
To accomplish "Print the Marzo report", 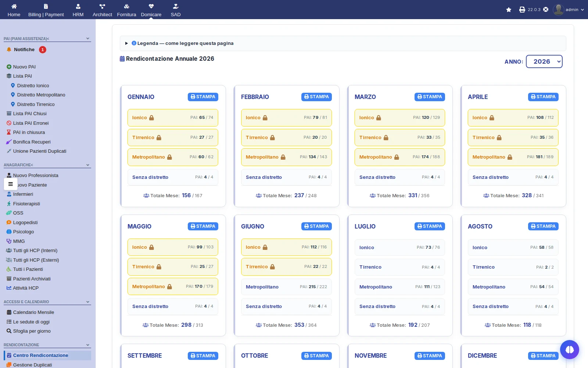I will pos(430,97).
